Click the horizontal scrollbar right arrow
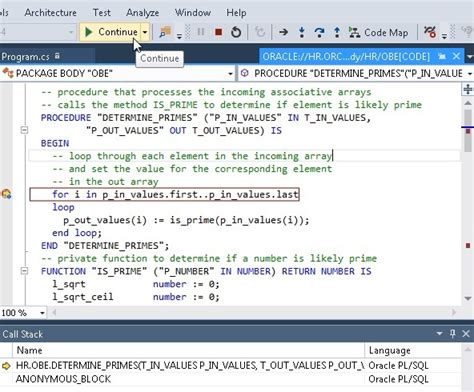The width and height of the screenshot is (474, 392). (x=454, y=313)
